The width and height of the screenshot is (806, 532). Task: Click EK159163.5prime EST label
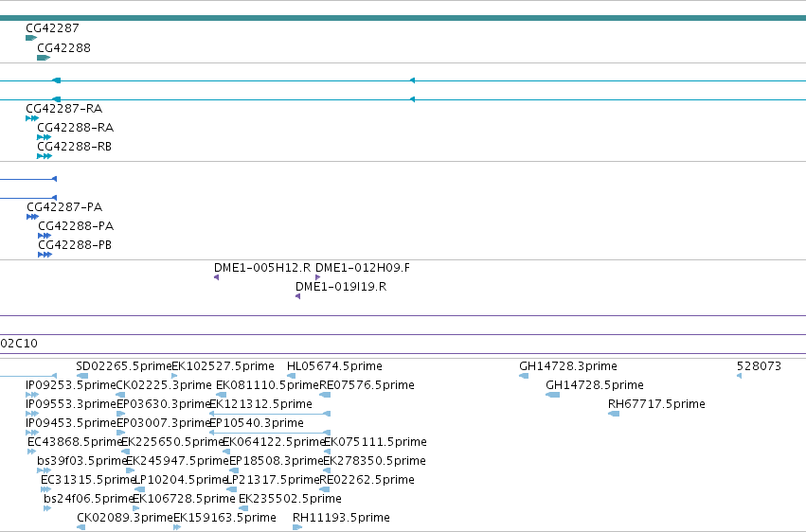pos(224,518)
